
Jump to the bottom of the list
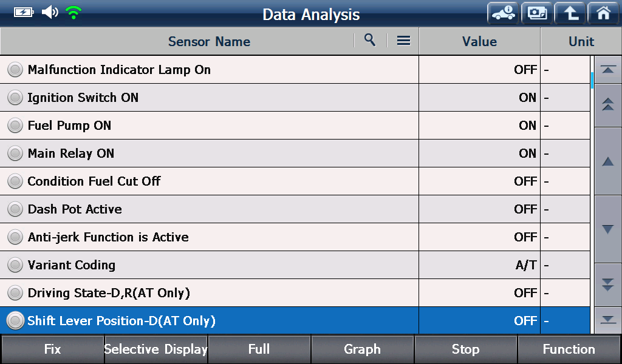pos(607,320)
